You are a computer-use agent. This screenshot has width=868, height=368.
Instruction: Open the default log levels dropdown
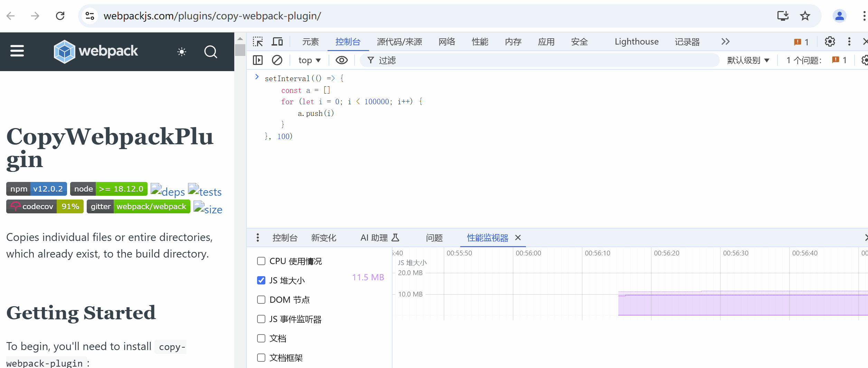point(748,60)
